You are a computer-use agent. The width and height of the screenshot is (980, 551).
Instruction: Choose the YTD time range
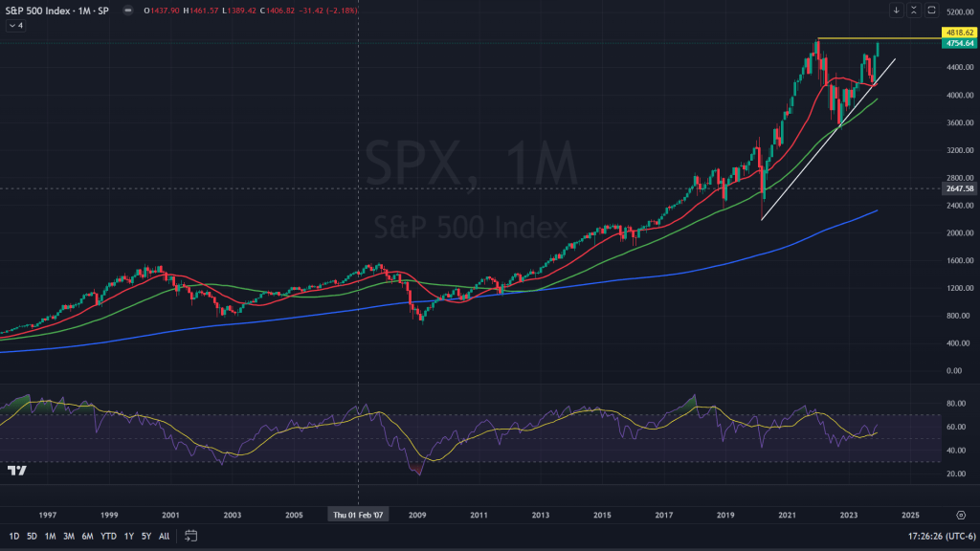pos(108,536)
